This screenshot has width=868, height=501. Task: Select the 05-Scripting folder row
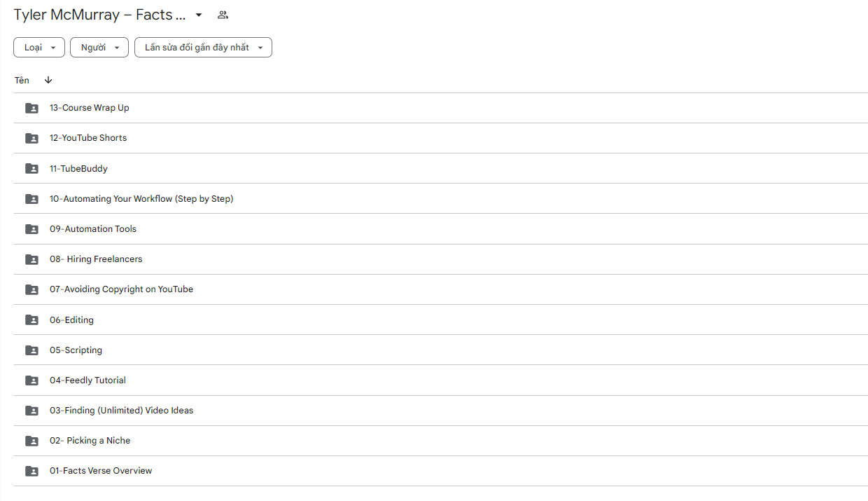tap(440, 350)
